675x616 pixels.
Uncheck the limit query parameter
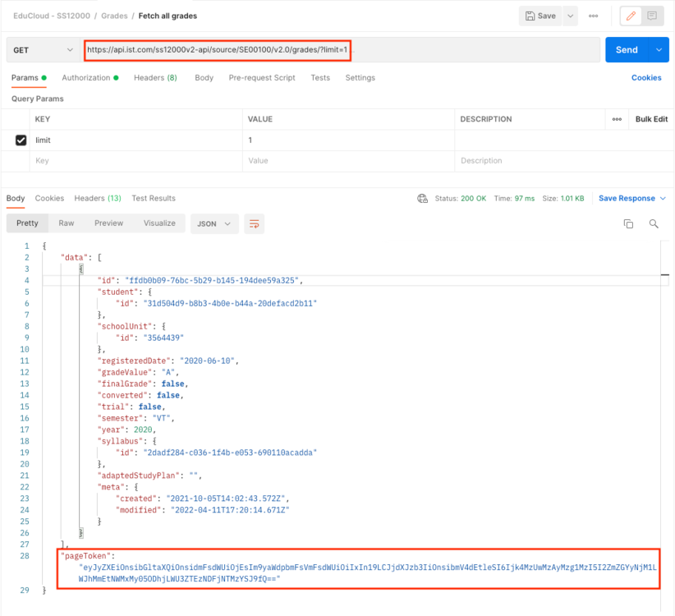(21, 140)
